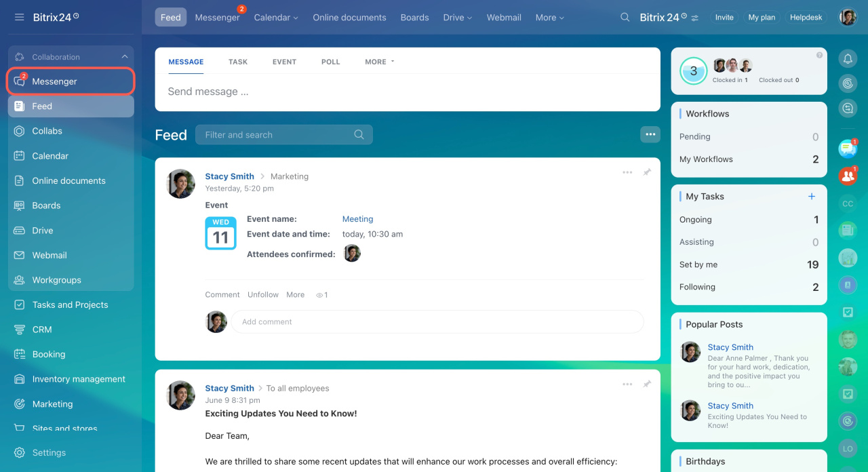Expand the Calendar dropdown in top menu

[x=276, y=18]
